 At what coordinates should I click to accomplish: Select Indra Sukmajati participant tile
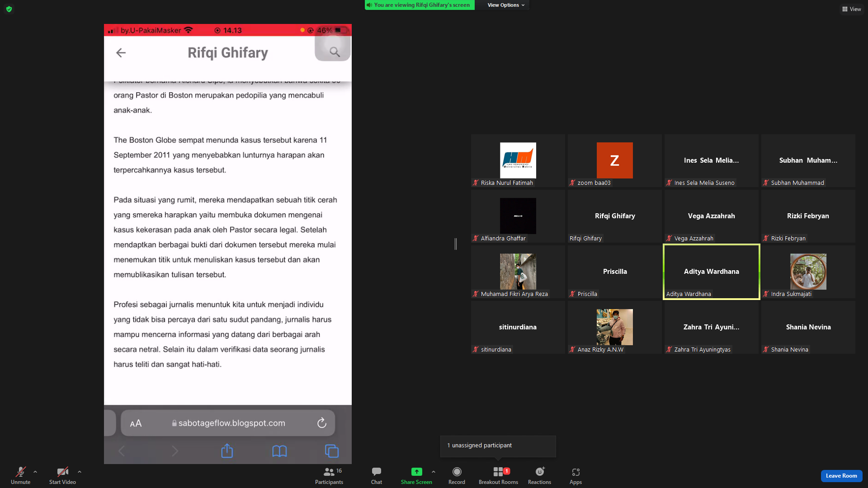[808, 272]
